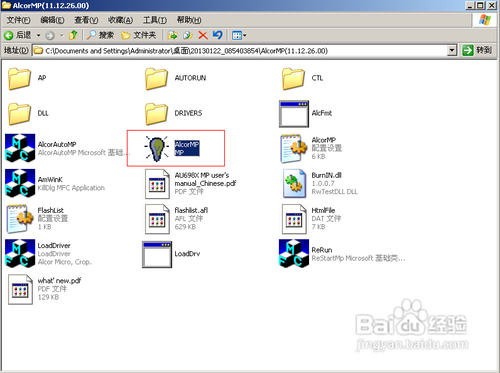Select the AlcFmt application icon
This screenshot has height=373, width=500.
pyautogui.click(x=294, y=114)
